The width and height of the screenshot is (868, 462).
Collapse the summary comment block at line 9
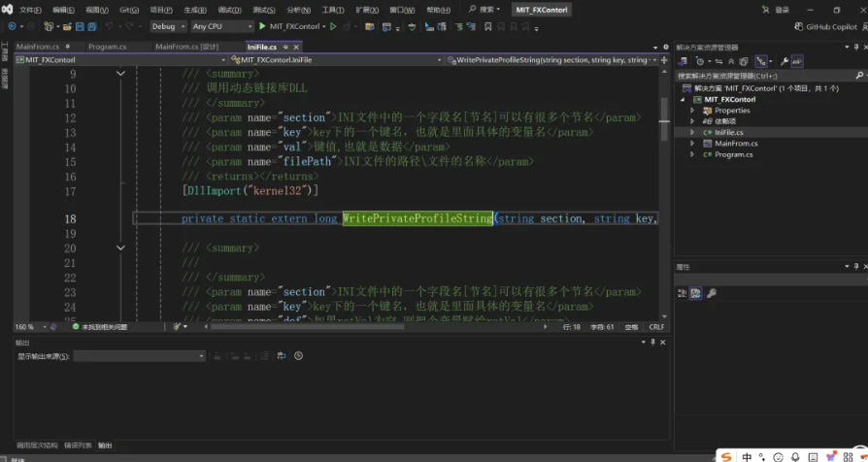coord(120,74)
